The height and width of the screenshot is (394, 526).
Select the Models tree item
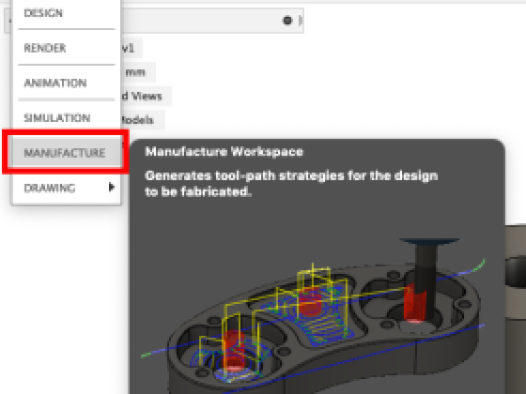click(x=142, y=120)
